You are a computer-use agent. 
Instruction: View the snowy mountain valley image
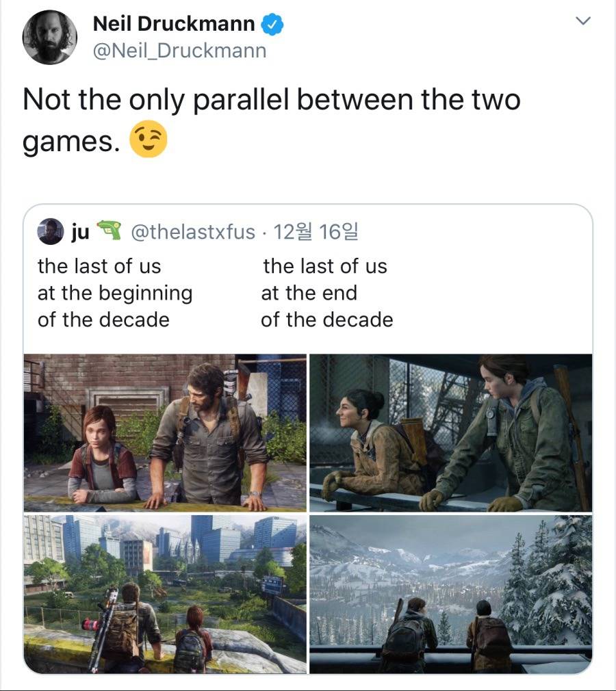450,594
